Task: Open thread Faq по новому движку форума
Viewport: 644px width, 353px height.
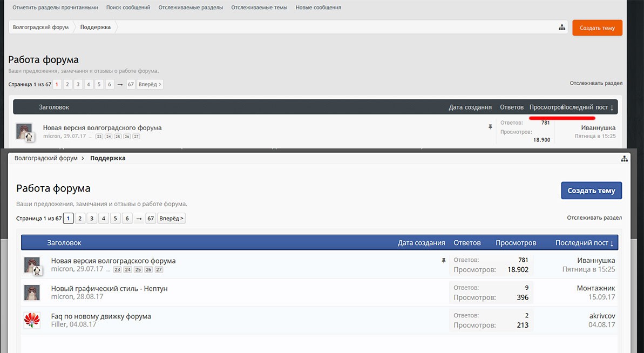Action: (x=101, y=316)
